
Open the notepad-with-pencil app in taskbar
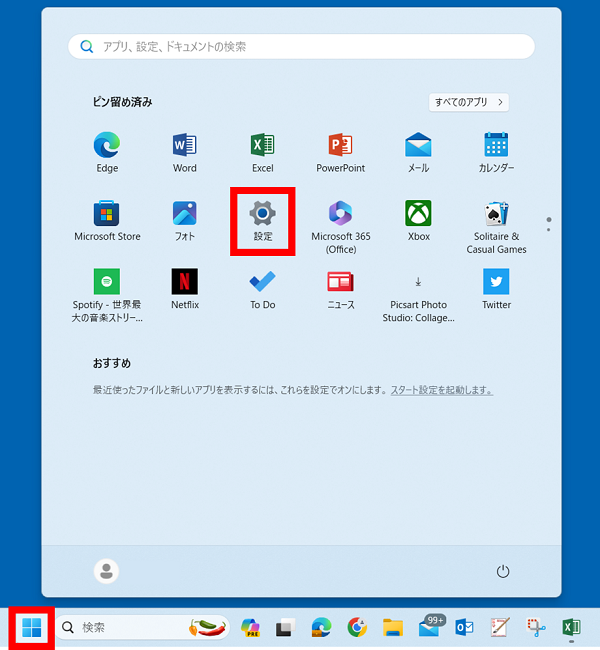pyautogui.click(x=500, y=628)
